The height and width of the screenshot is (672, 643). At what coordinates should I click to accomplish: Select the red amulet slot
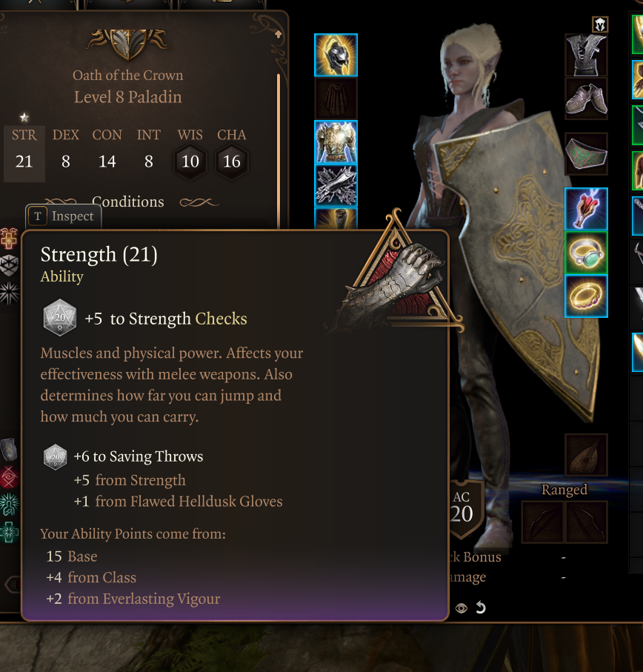click(x=586, y=209)
